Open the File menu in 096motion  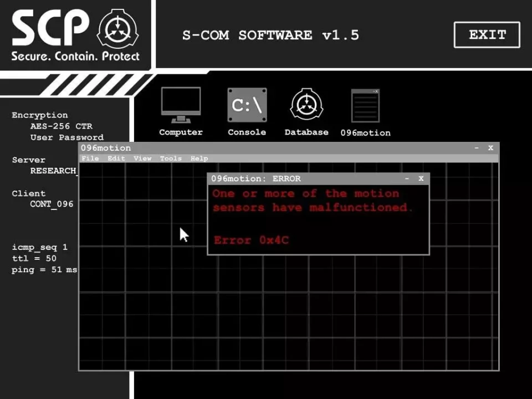(90, 158)
